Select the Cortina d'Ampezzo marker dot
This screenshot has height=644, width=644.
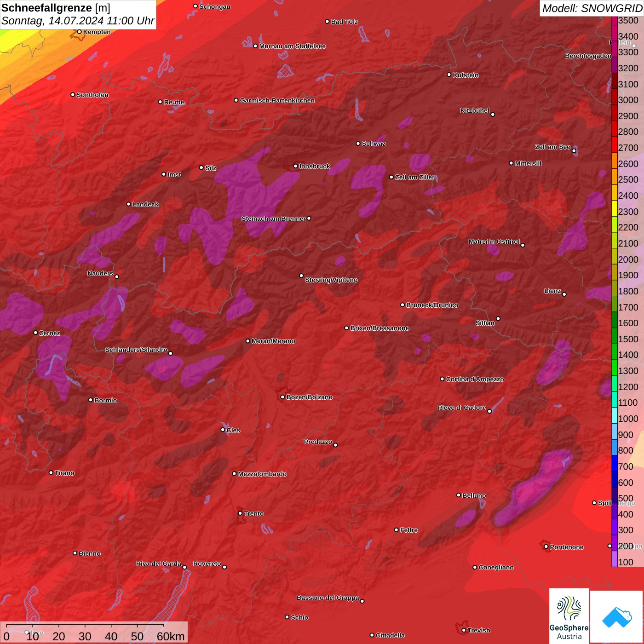pos(442,379)
